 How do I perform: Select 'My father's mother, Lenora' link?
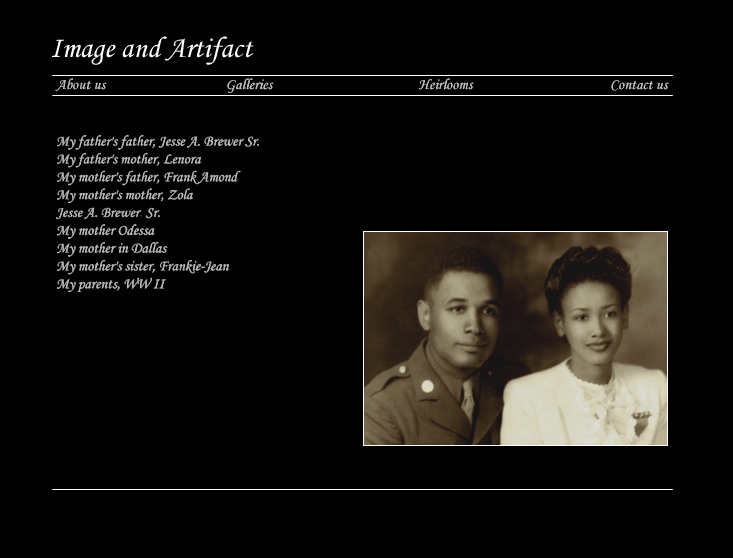pyautogui.click(x=129, y=159)
